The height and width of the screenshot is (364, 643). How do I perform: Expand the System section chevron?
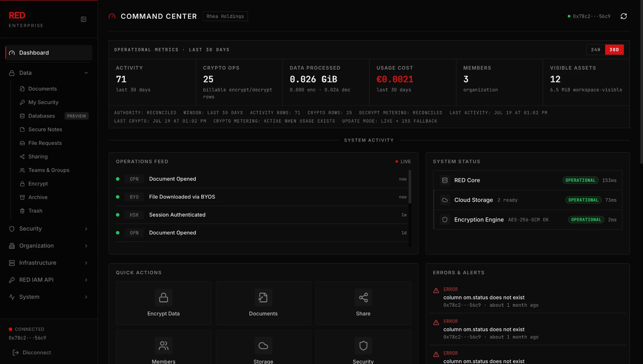[x=86, y=297]
